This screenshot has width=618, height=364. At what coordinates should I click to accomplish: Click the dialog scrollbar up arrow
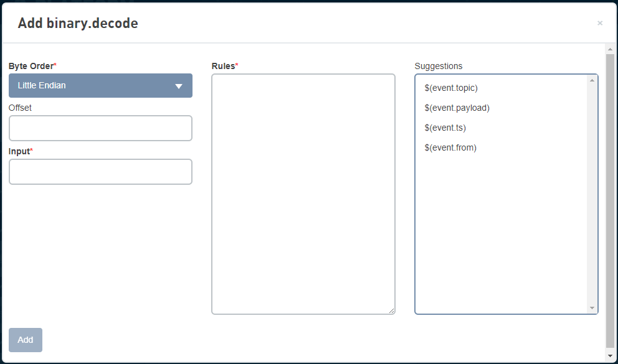[609, 49]
